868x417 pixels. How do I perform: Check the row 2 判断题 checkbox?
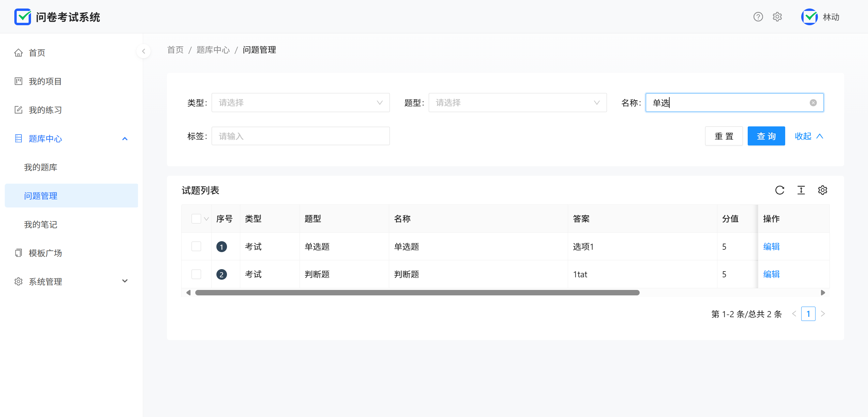[196, 274]
